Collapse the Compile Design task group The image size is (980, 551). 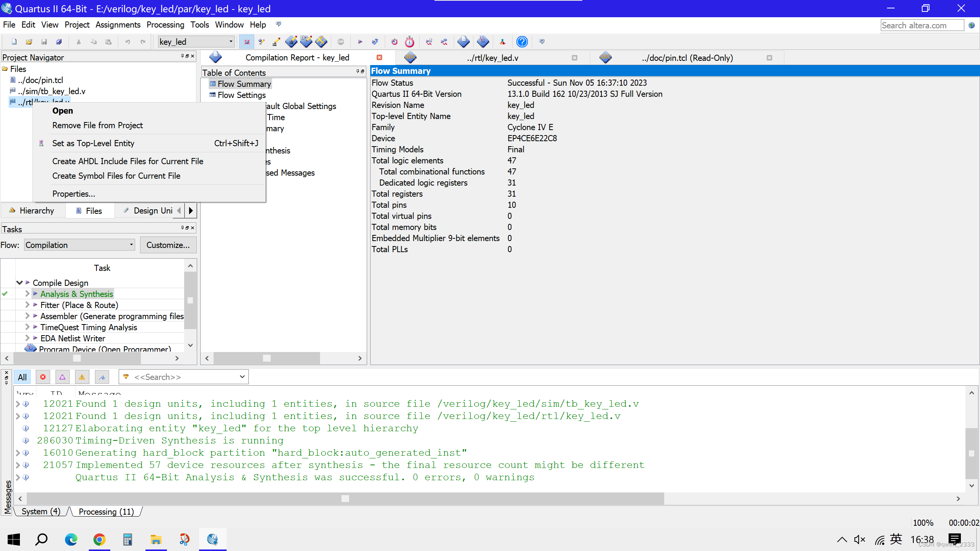(x=20, y=283)
